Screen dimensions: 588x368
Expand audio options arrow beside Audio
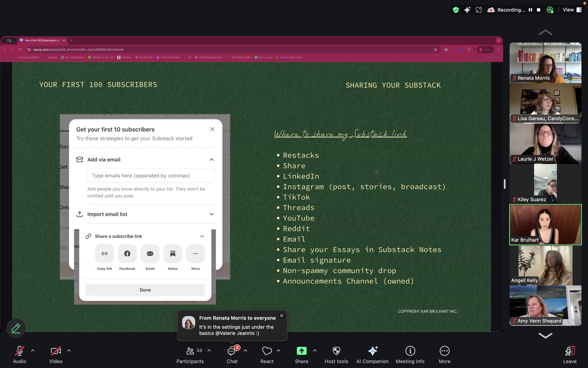[x=33, y=350]
